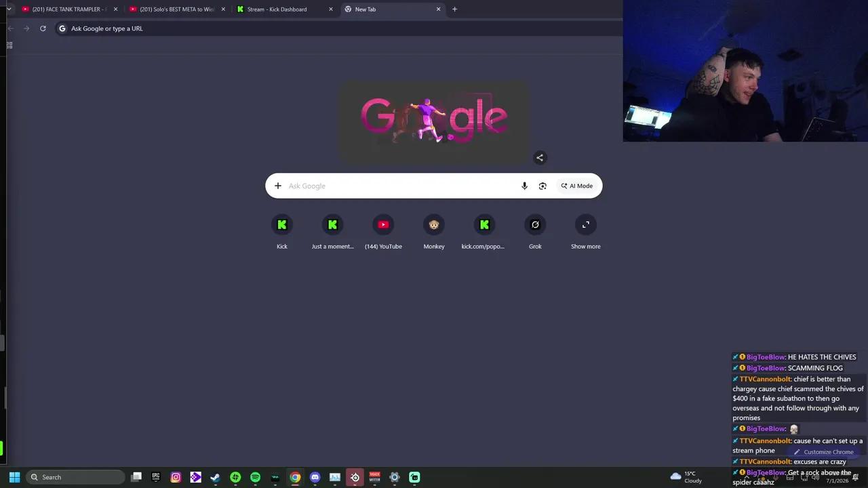Share the Google doodle

point(540,157)
